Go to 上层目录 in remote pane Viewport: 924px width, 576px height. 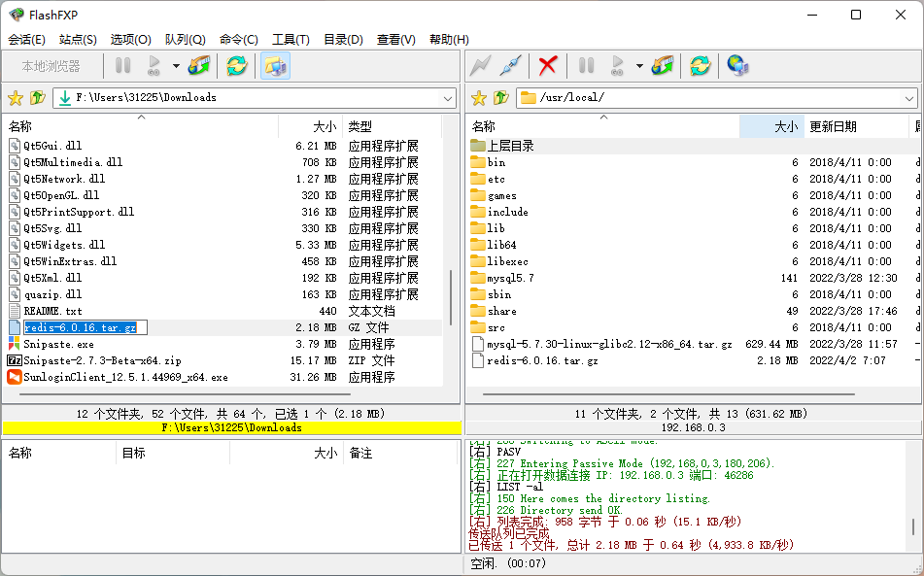point(510,146)
